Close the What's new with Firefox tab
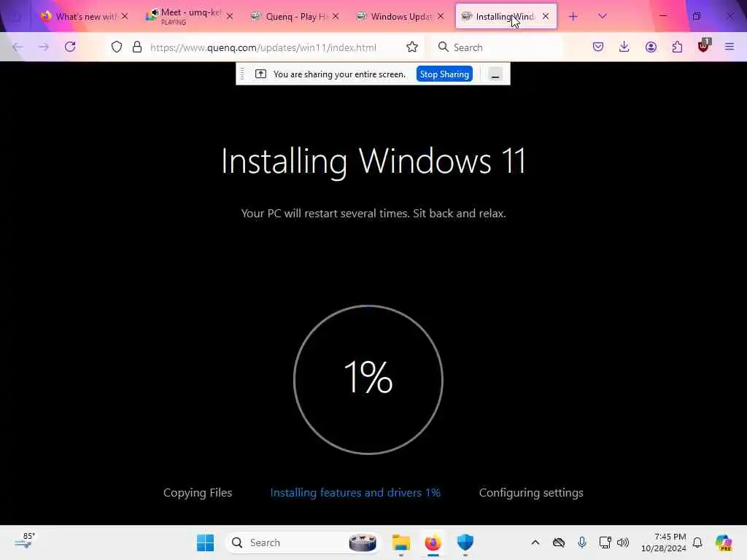 coord(124,16)
